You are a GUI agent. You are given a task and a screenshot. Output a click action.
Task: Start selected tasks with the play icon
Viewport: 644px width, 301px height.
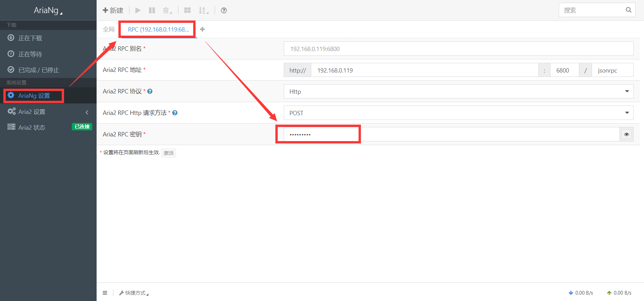pos(138,10)
